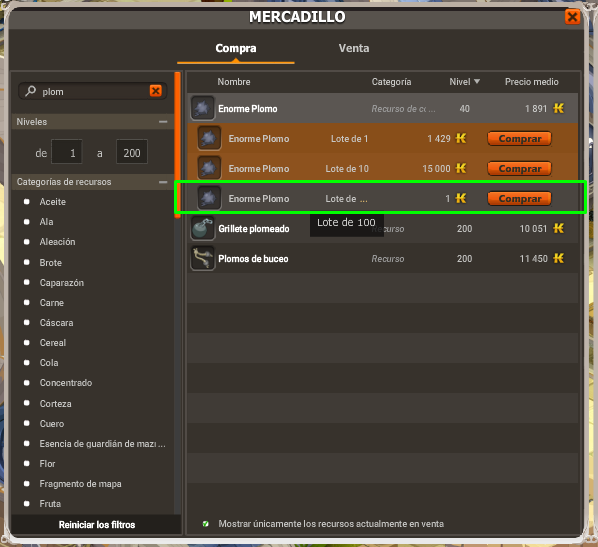The height and width of the screenshot is (547, 598).
Task: Buy Enorme Plomo Lote de 10
Action: (x=519, y=169)
